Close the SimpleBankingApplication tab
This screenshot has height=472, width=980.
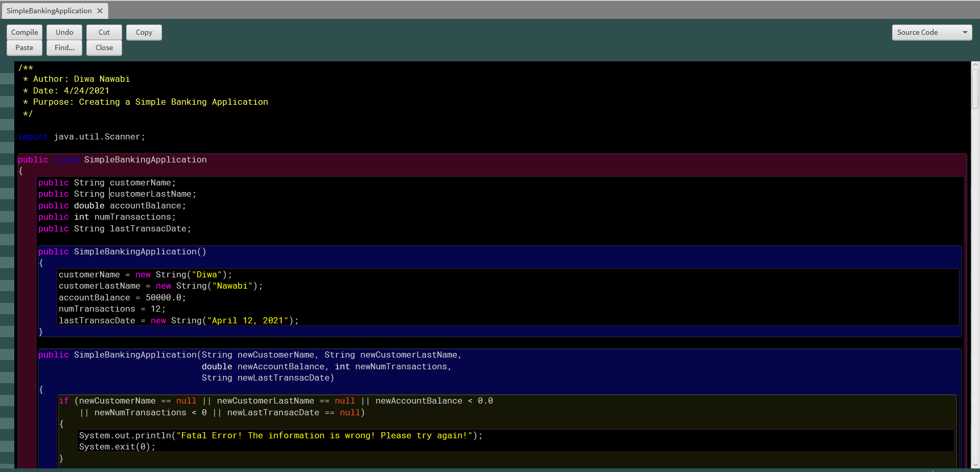99,10
